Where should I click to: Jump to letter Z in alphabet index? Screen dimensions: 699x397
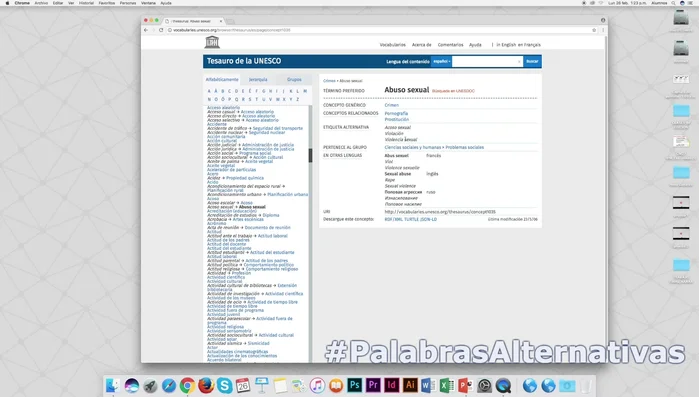click(x=297, y=99)
